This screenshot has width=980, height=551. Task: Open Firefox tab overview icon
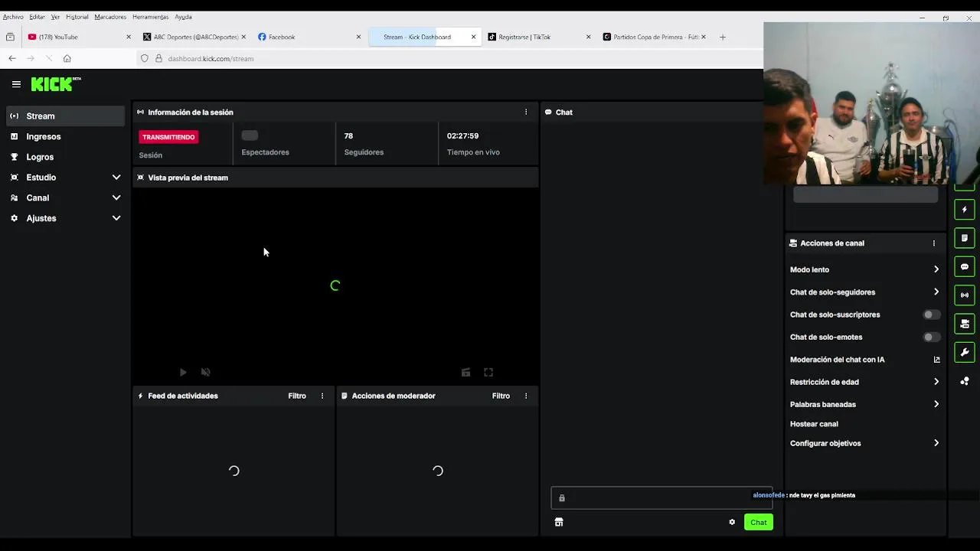point(10,37)
